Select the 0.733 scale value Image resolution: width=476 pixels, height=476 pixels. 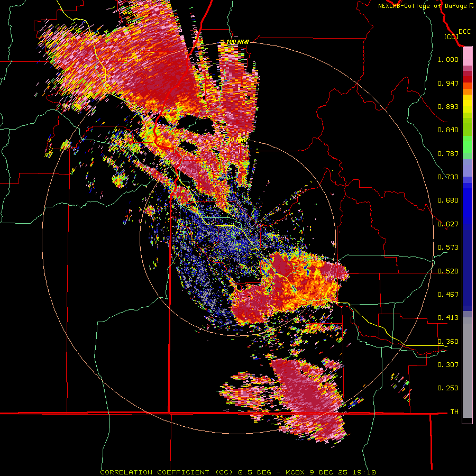click(x=448, y=177)
